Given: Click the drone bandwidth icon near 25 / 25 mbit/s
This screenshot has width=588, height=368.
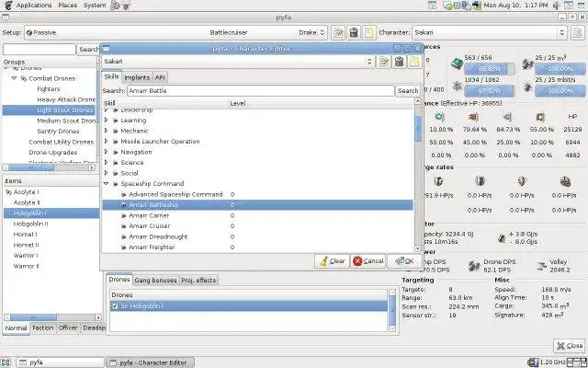Looking at the screenshot, I should [x=527, y=87].
